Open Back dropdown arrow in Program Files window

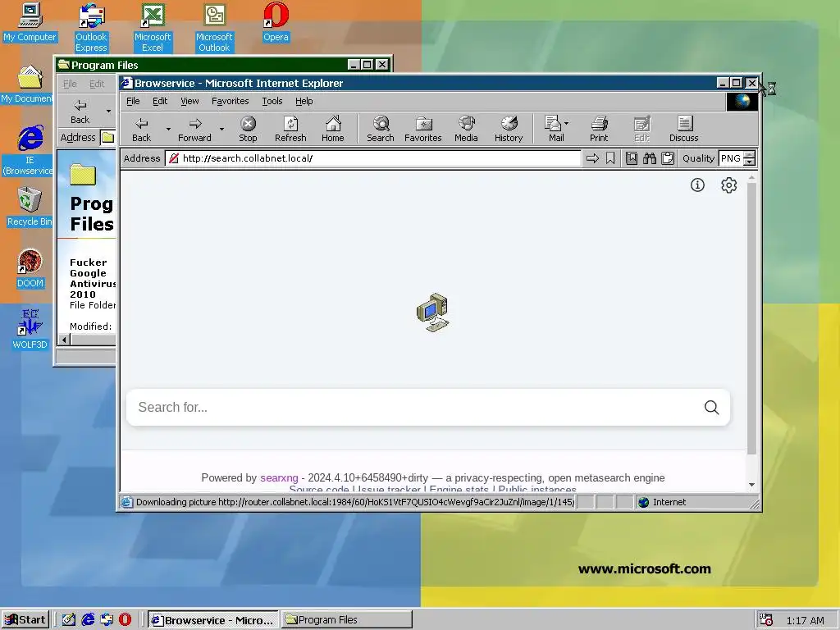pos(109,112)
